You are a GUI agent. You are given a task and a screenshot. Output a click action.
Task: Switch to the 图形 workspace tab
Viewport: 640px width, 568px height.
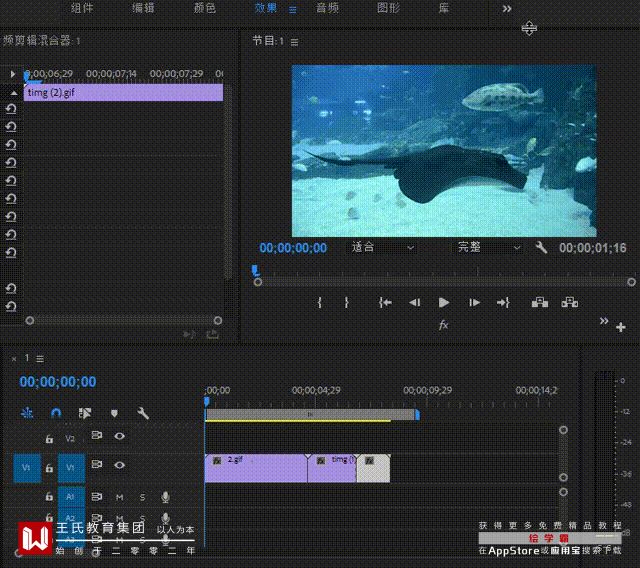(x=389, y=8)
